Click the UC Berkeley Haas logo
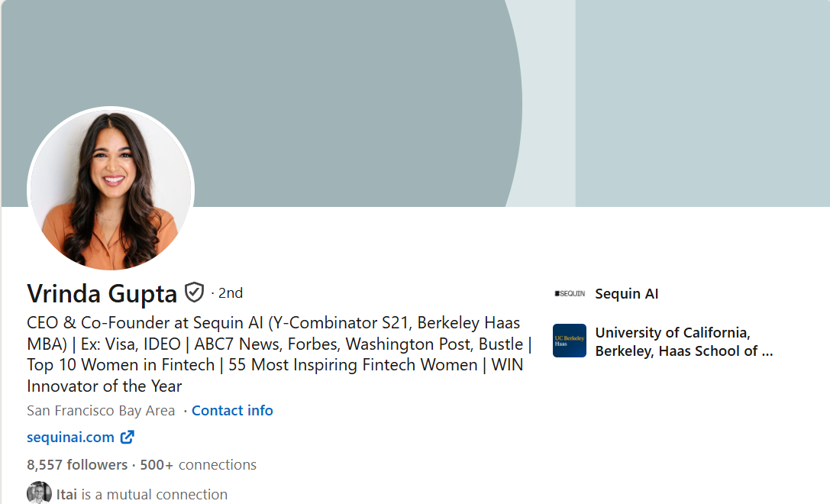This screenshot has width=830, height=504. point(569,341)
